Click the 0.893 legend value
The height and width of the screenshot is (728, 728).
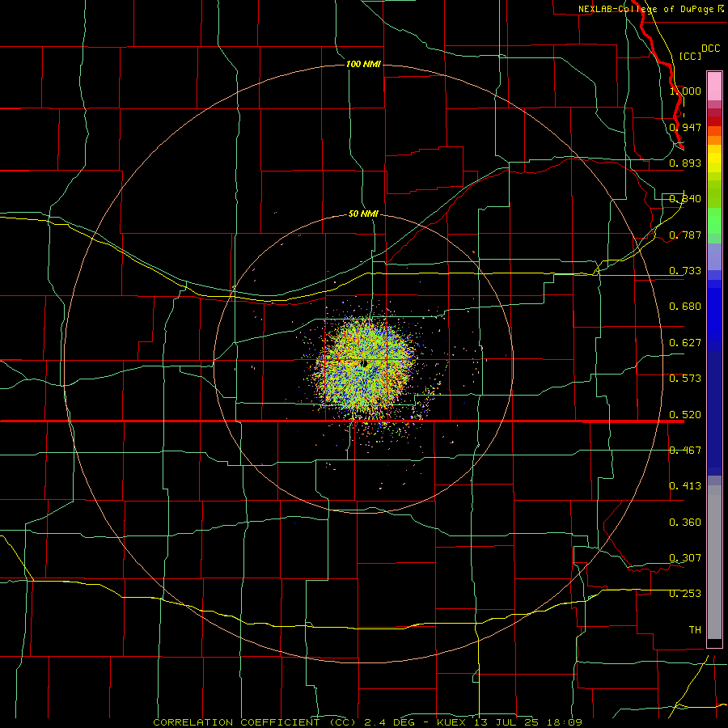pyautogui.click(x=685, y=163)
